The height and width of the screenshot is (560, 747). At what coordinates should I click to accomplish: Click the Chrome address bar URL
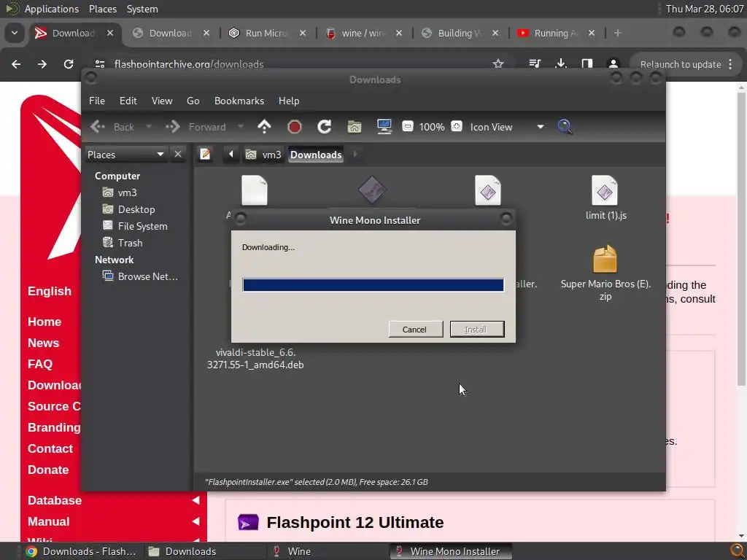coord(189,64)
